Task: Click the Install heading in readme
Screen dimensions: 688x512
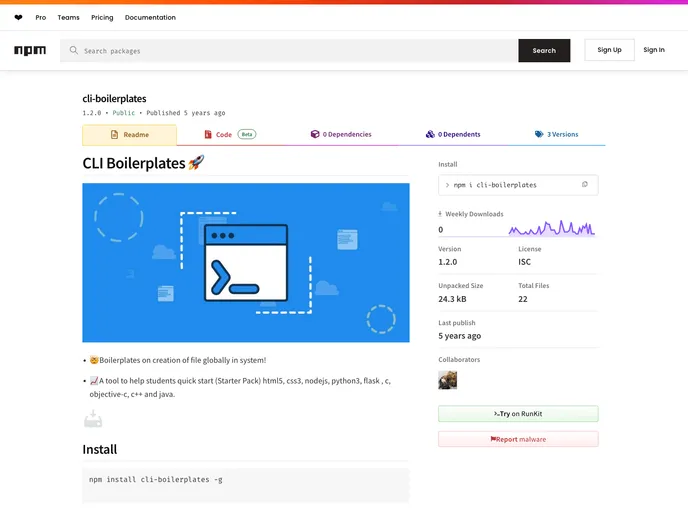Action: (100, 449)
